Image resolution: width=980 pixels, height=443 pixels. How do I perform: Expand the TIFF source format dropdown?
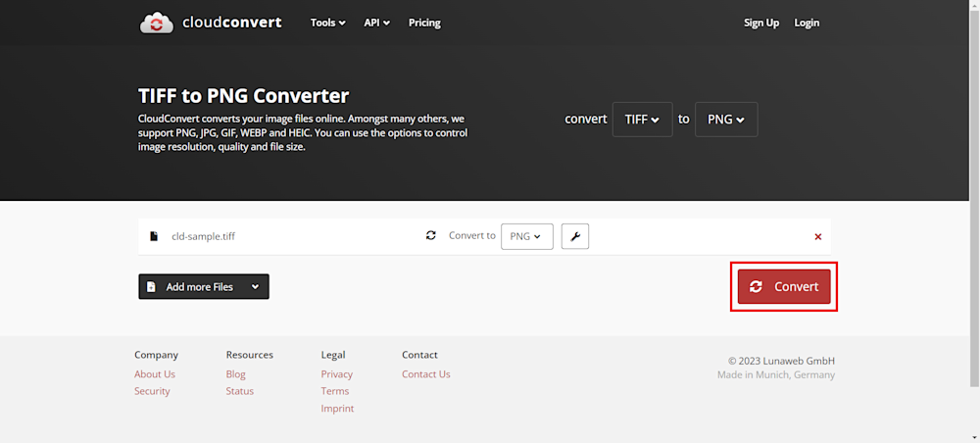point(643,120)
